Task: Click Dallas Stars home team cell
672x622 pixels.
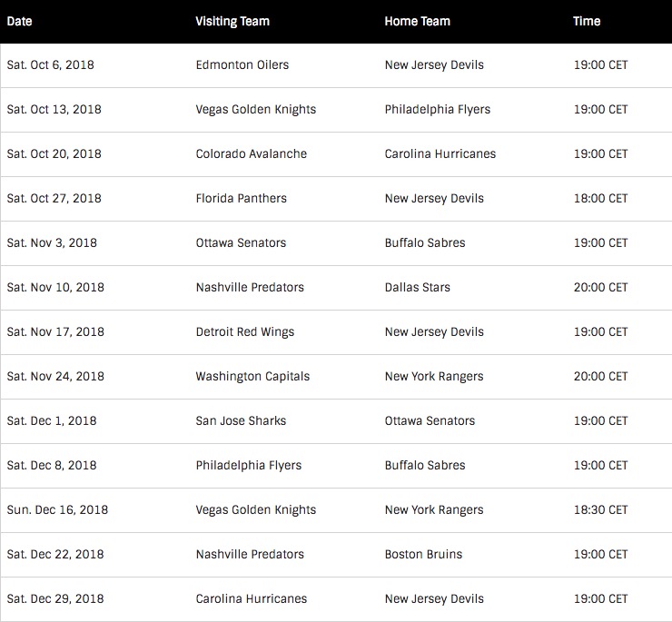Action: point(417,287)
